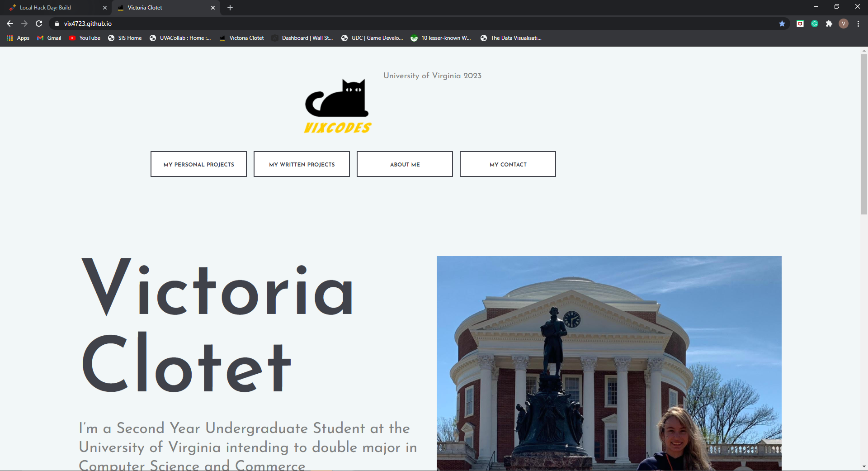Open the Chrome profile avatar V
The image size is (868, 471).
pyautogui.click(x=844, y=24)
